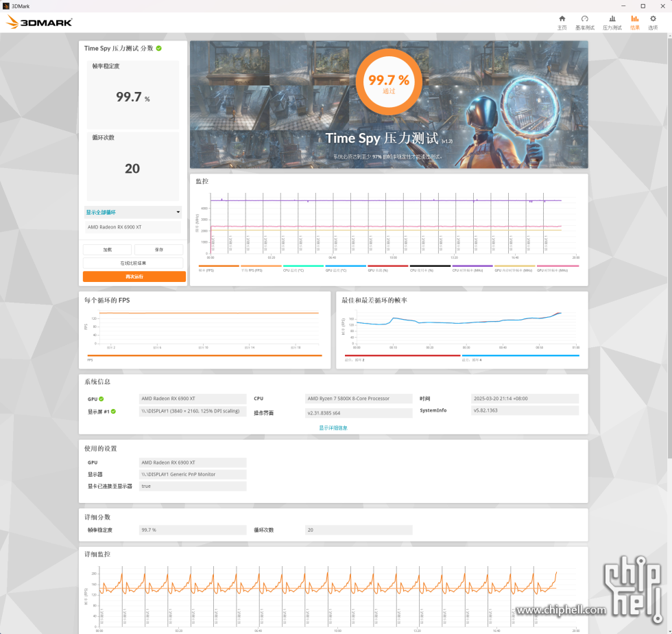Image resolution: width=672 pixels, height=634 pixels.
Task: Open the 显示详细信息 link in system info
Action: tap(333, 428)
